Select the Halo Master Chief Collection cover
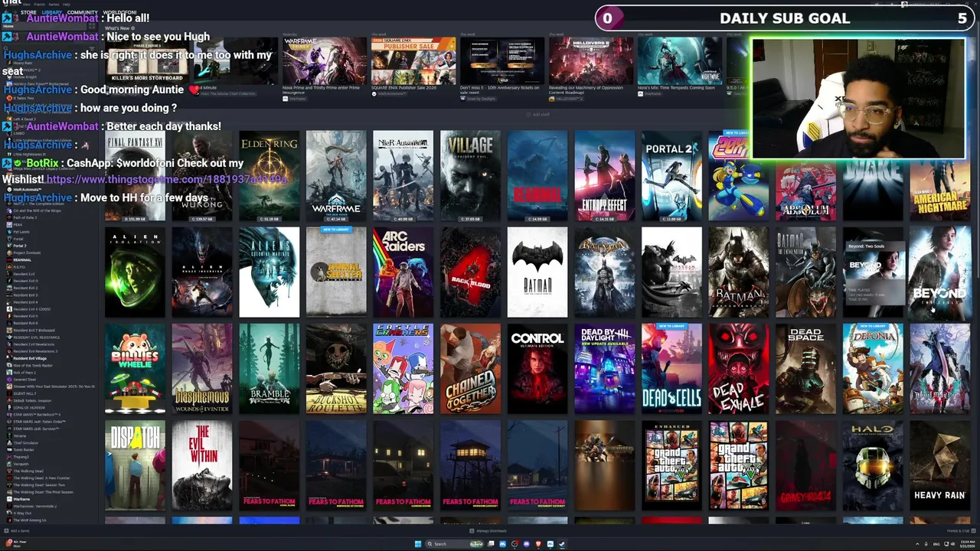The width and height of the screenshot is (980, 551). tap(873, 465)
